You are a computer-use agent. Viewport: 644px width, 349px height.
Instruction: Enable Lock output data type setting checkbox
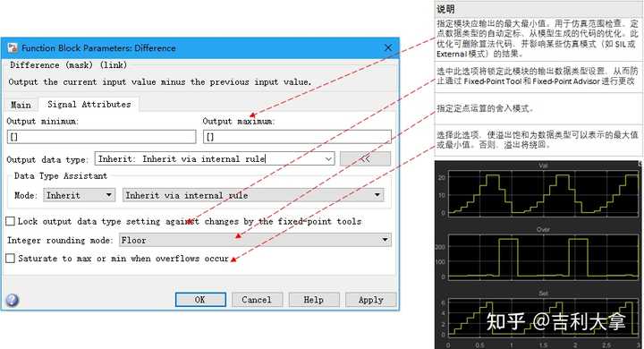(x=10, y=221)
